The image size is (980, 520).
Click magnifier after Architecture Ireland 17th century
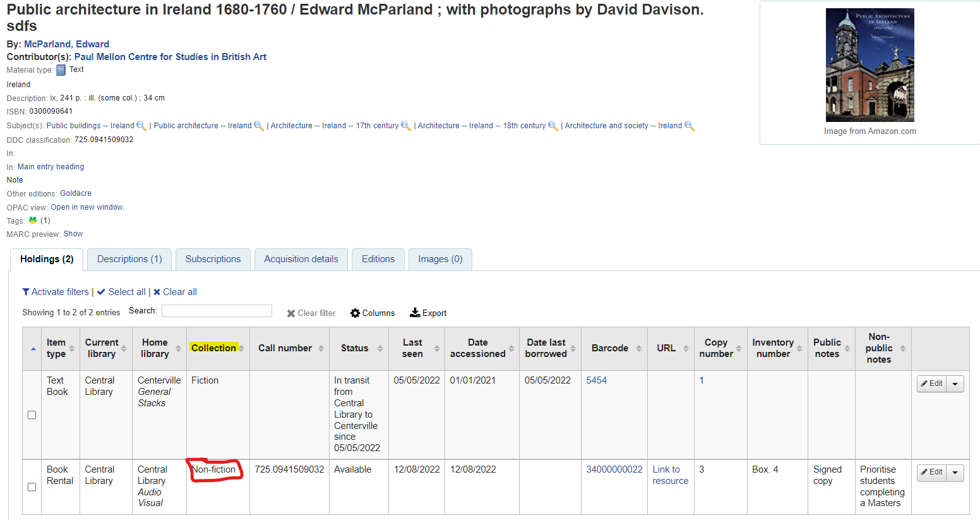(x=406, y=126)
